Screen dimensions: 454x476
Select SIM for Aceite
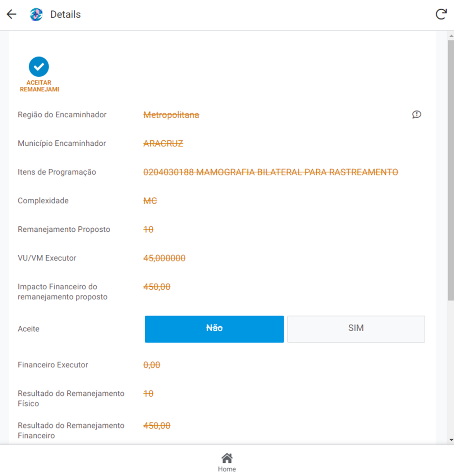(x=356, y=329)
